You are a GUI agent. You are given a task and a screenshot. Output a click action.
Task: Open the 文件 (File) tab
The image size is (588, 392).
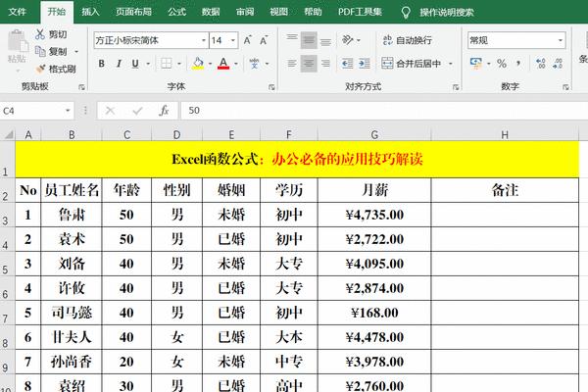click(18, 12)
